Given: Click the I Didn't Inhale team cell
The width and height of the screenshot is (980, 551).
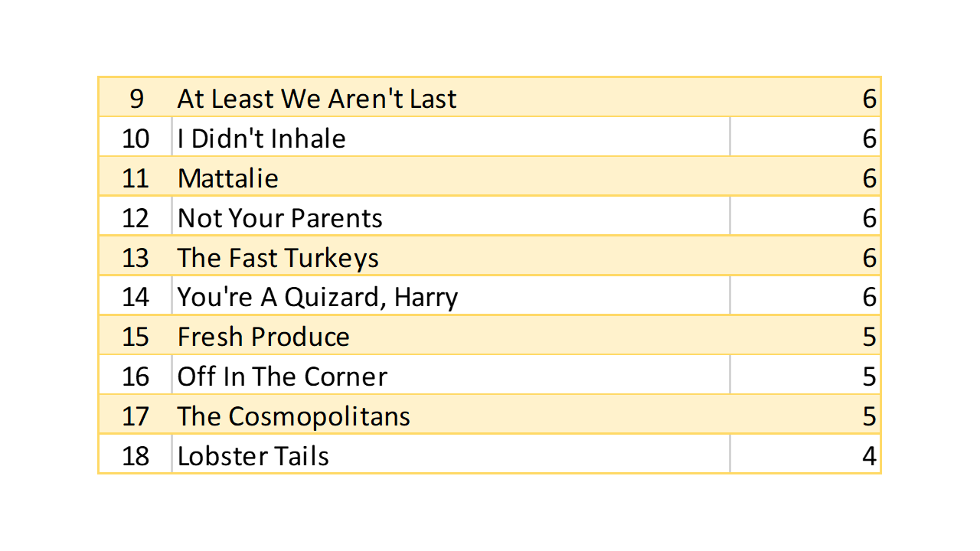Looking at the screenshot, I should pyautogui.click(x=261, y=139).
